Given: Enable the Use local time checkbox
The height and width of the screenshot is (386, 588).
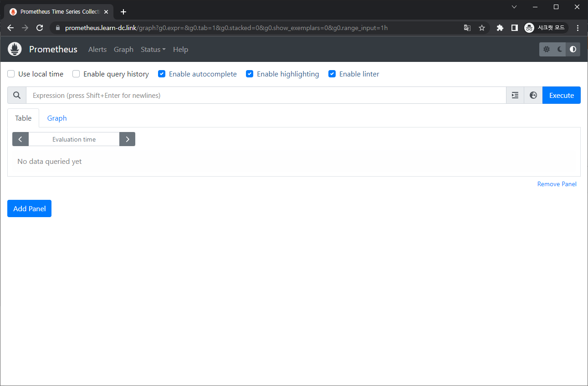Looking at the screenshot, I should click(x=11, y=74).
